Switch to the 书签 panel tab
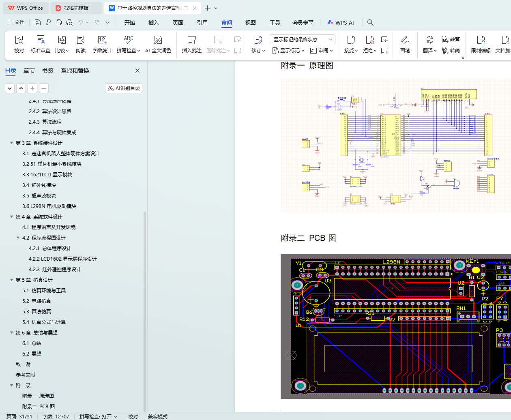 coord(48,71)
